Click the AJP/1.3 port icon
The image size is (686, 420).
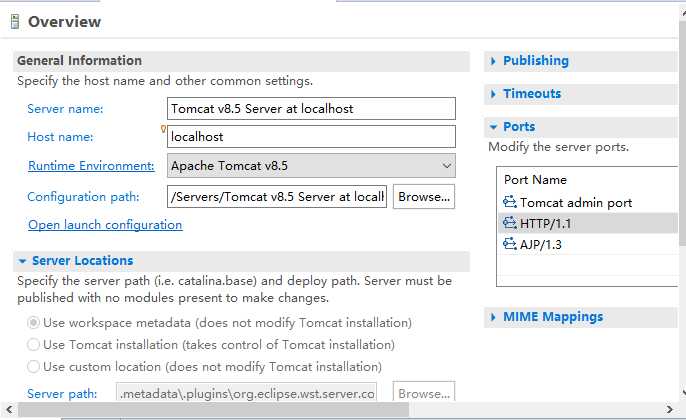[x=509, y=243]
